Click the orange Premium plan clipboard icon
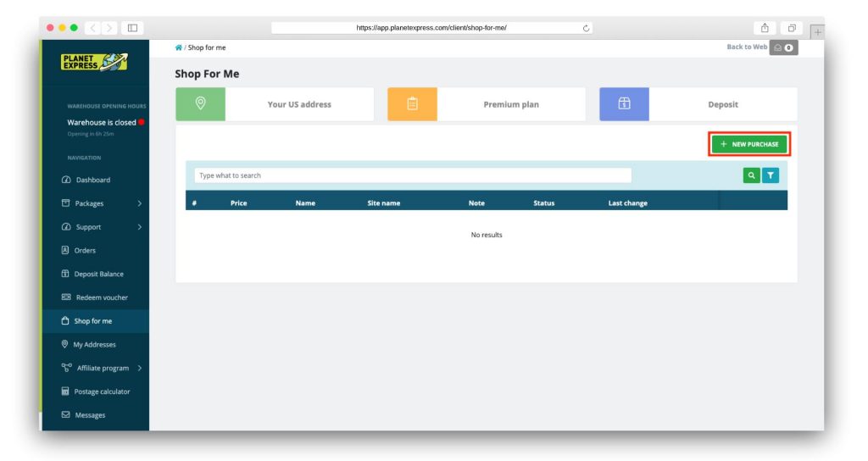Viewport: 868px width, 461px height. point(413,104)
